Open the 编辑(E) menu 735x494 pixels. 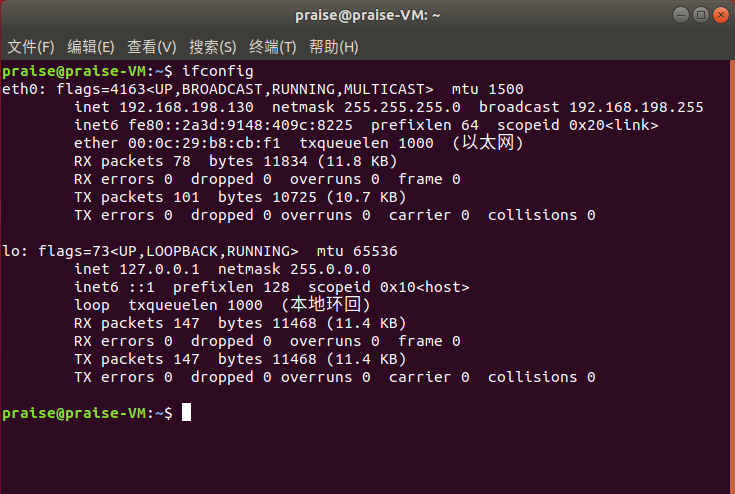click(91, 47)
